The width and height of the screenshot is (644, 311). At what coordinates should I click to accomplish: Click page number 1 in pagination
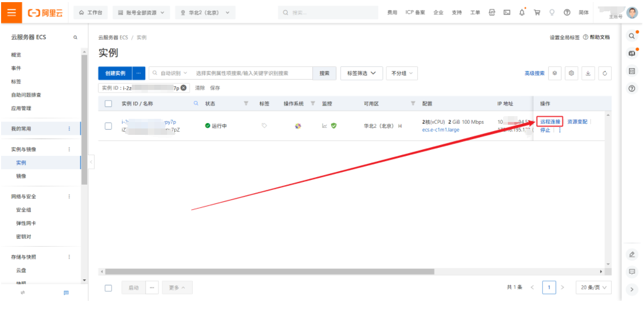coord(549,287)
